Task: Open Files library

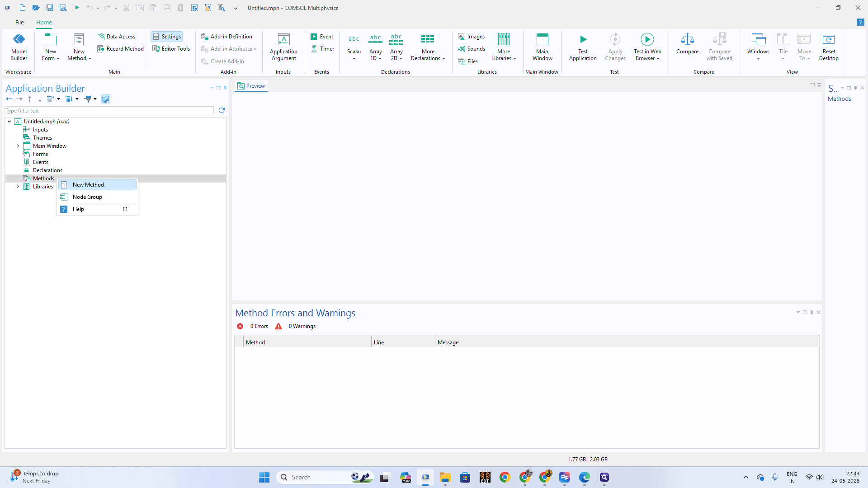Action: click(x=468, y=61)
